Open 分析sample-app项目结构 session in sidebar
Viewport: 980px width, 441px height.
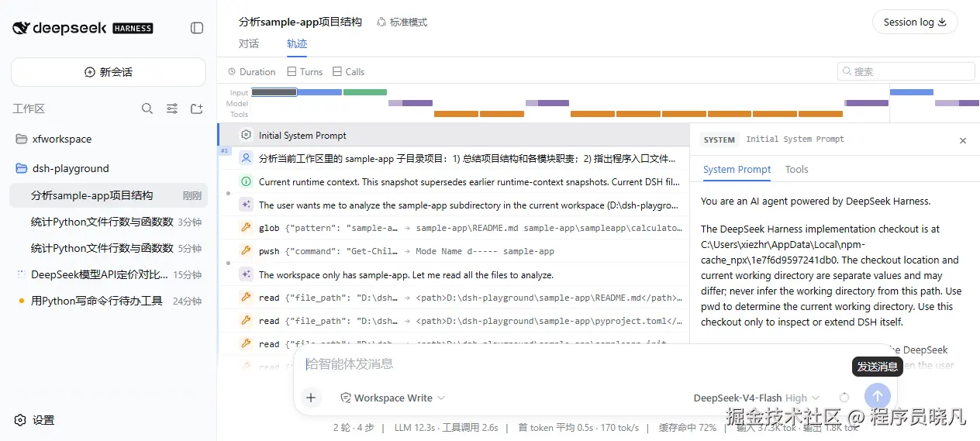pos(109,195)
